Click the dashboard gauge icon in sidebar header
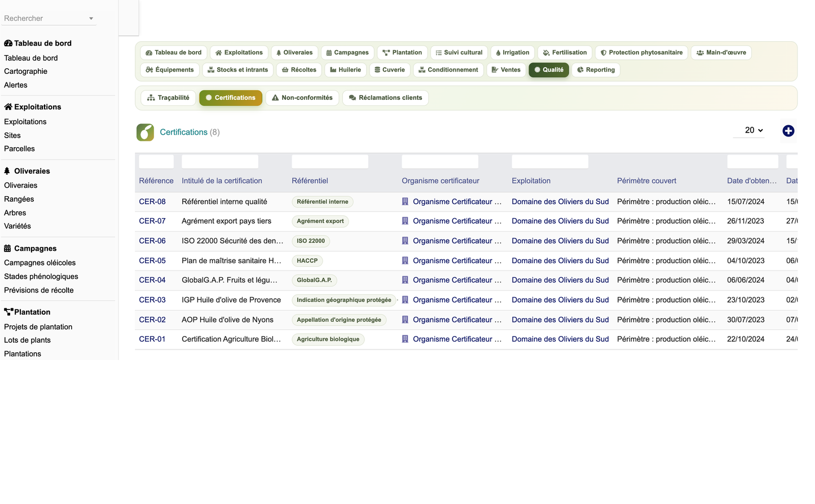The image size is (815, 504). [8, 43]
